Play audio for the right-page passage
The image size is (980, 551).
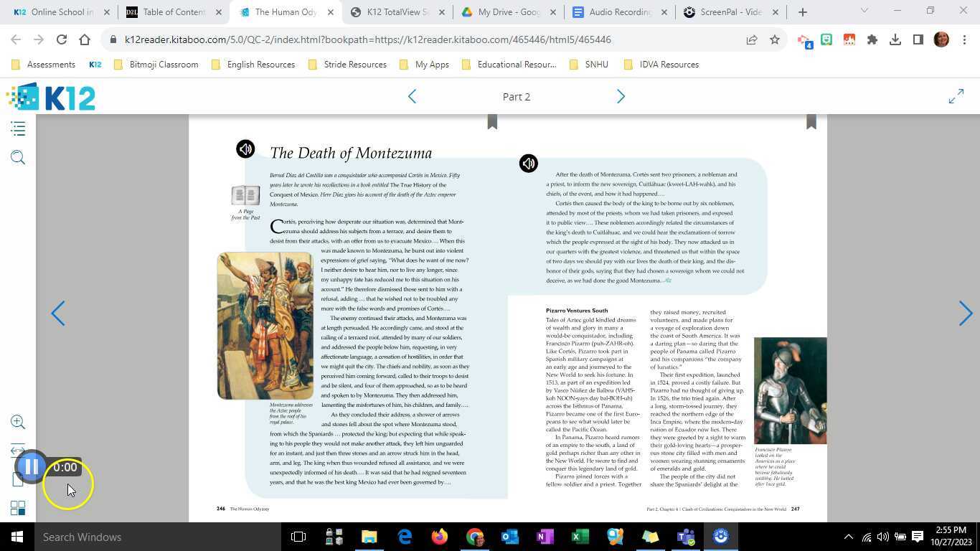coord(528,164)
